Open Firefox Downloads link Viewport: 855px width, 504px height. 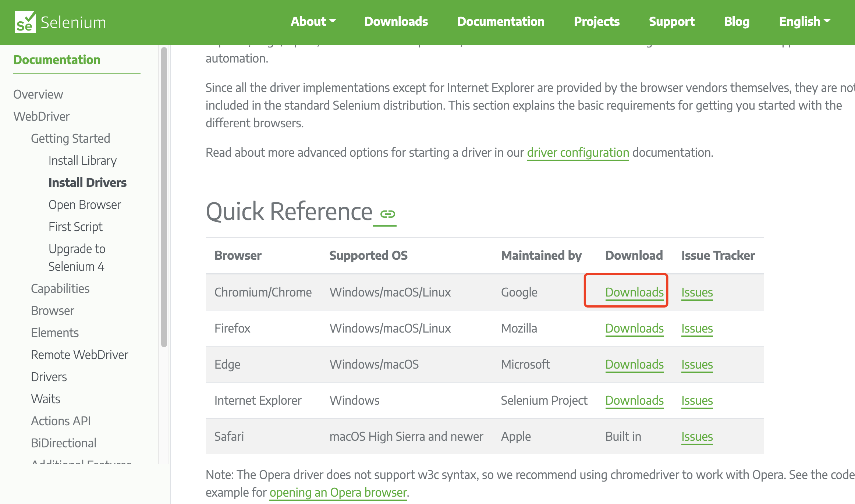(x=634, y=328)
